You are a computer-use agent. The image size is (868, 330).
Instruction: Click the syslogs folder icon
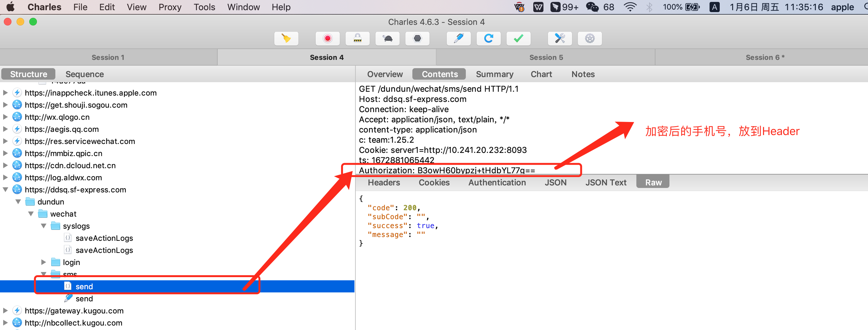[56, 226]
